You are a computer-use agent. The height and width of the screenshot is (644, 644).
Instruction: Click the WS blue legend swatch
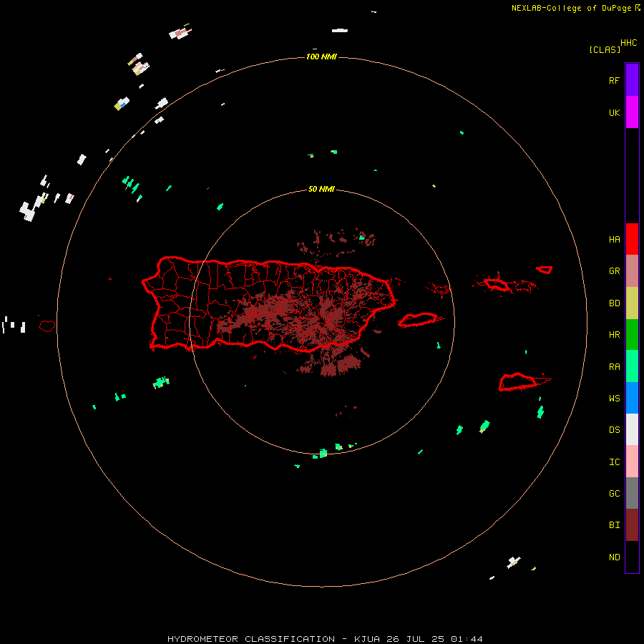(632, 398)
